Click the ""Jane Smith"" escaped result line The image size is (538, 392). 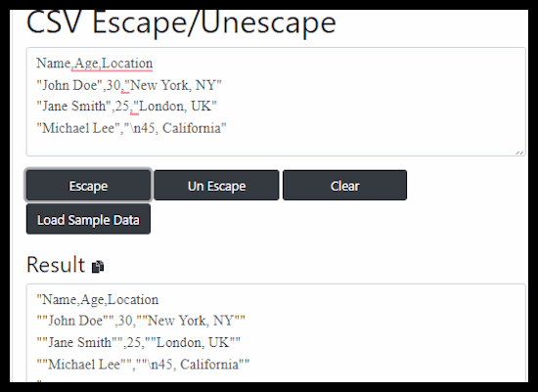click(x=138, y=342)
